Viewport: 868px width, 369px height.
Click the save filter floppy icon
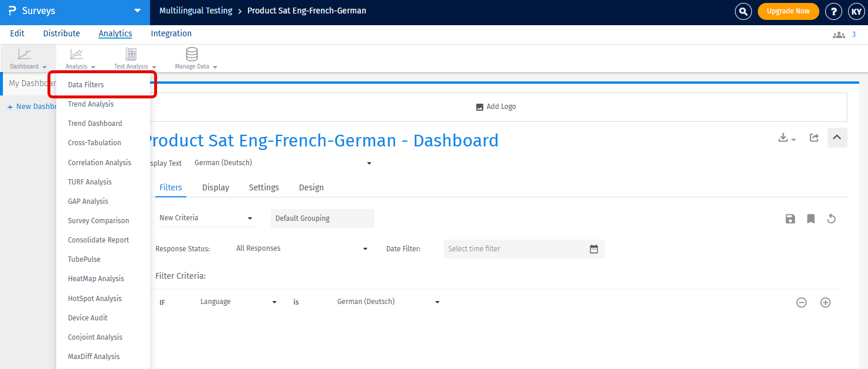tap(790, 219)
